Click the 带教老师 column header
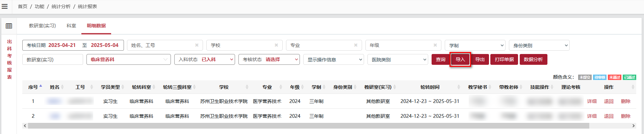 (509, 87)
